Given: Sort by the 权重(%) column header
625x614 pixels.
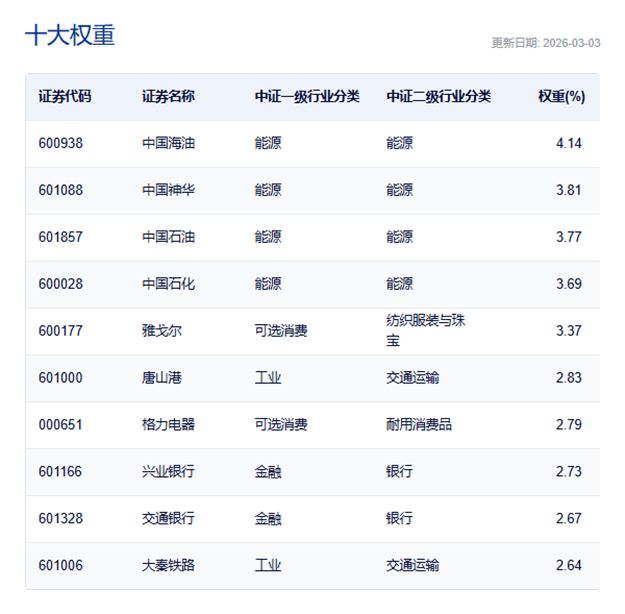Looking at the screenshot, I should coord(561,97).
